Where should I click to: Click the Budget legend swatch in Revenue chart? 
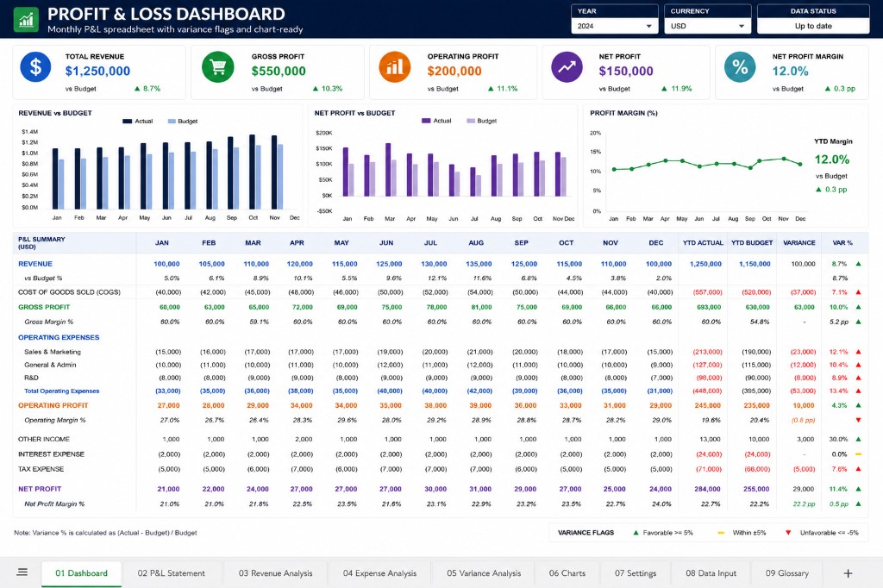[172, 121]
